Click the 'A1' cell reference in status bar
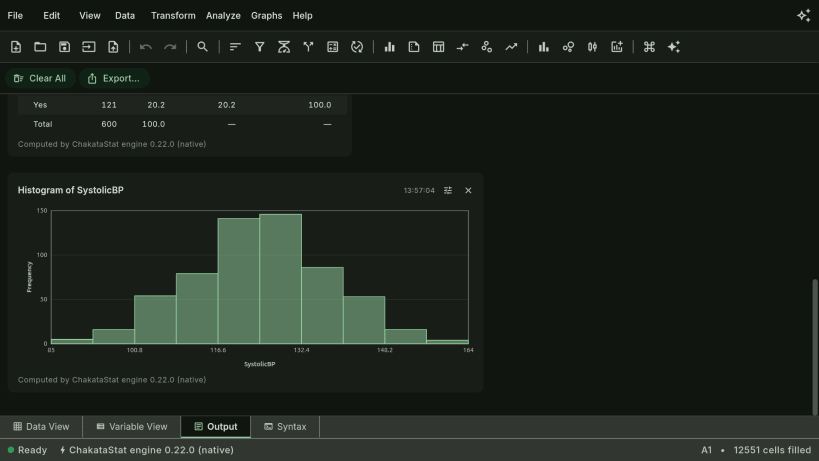The image size is (819, 461). tap(706, 450)
